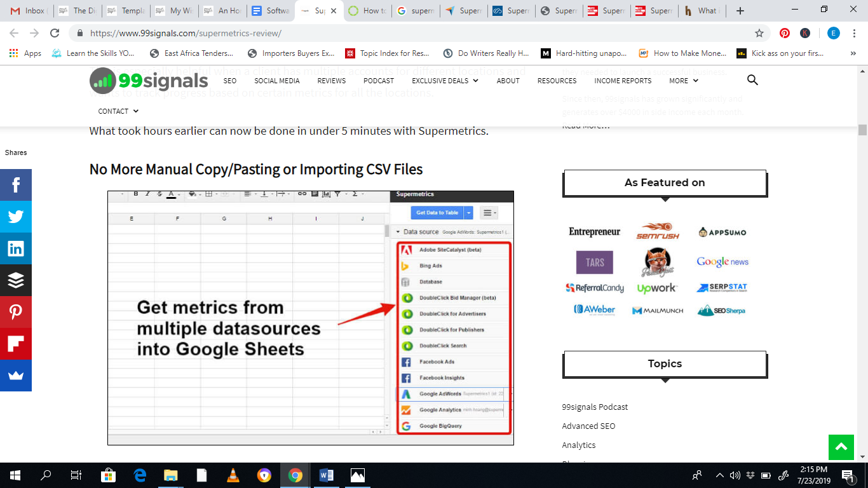The height and width of the screenshot is (488, 868).
Task: Click the Upwork featured logo
Action: 657,288
